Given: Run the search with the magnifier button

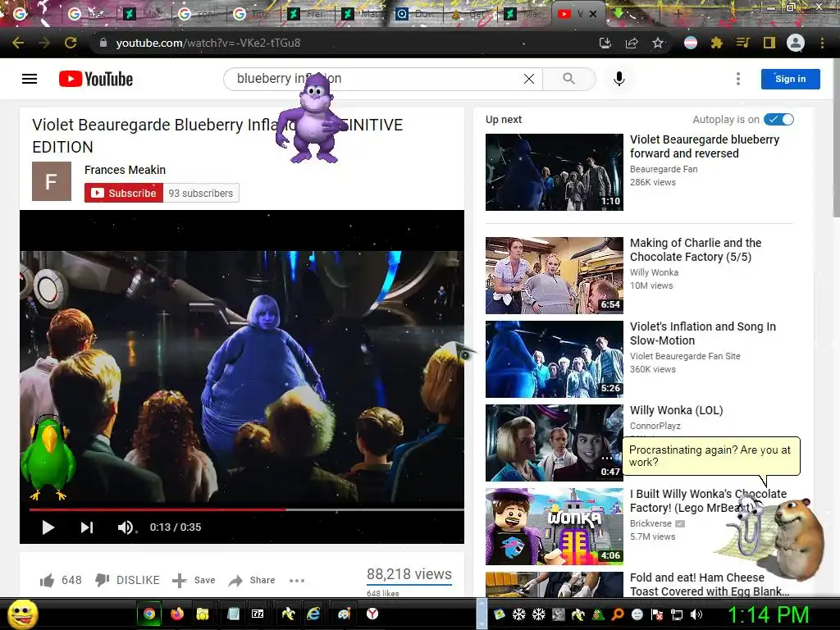Looking at the screenshot, I should 569,79.
